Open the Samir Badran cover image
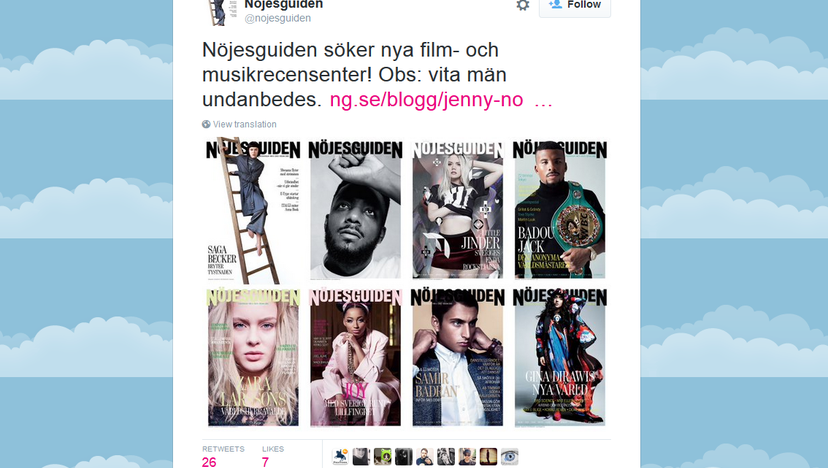 pyautogui.click(x=457, y=358)
